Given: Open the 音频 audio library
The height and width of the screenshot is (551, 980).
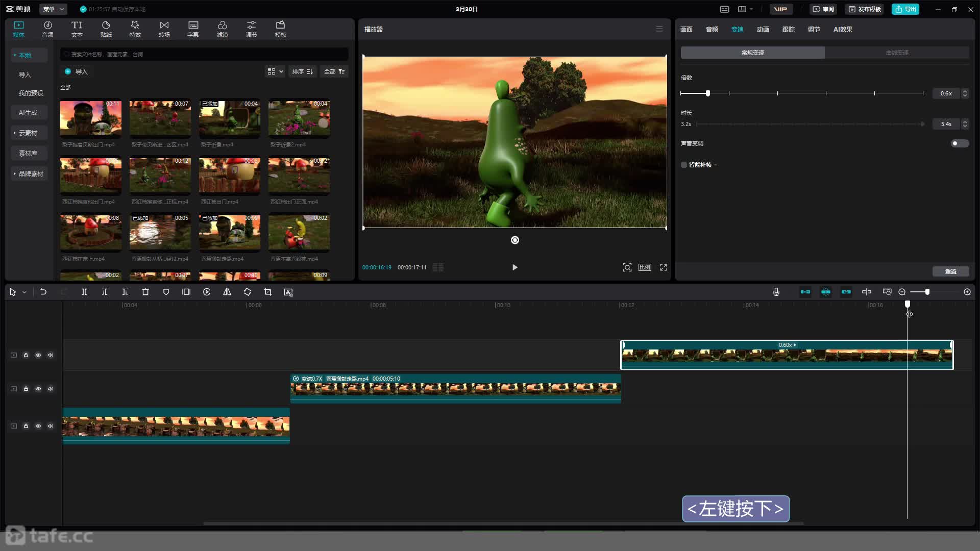Looking at the screenshot, I should (x=47, y=29).
